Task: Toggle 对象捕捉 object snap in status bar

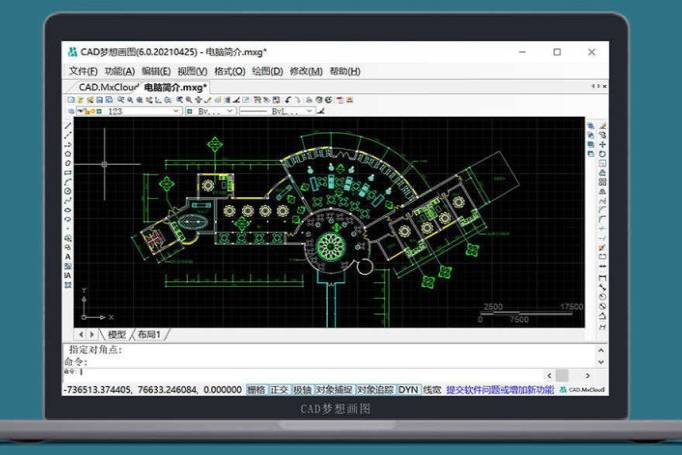Action: point(335,389)
